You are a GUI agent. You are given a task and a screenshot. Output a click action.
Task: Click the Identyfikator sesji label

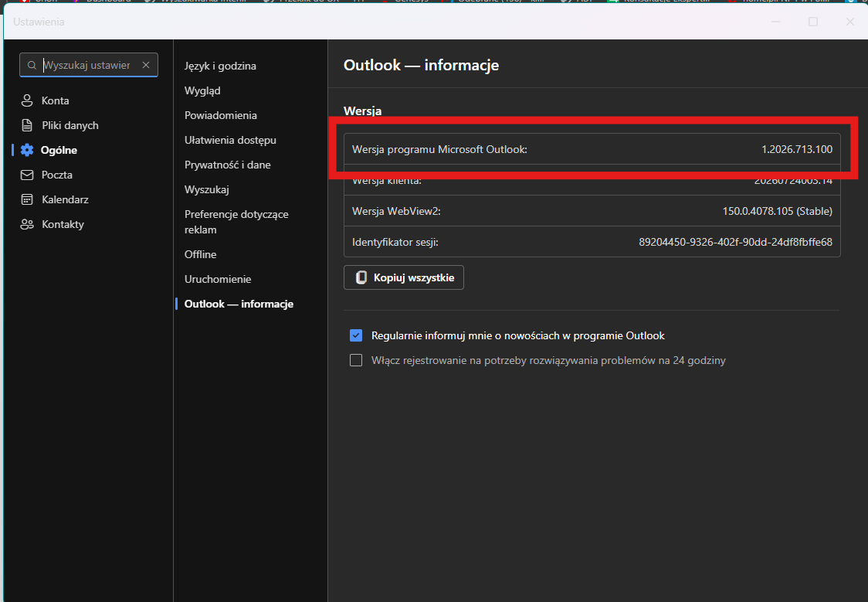pyautogui.click(x=395, y=242)
